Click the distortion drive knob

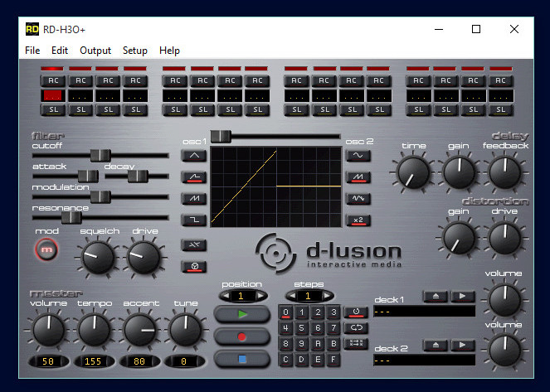[504, 238]
